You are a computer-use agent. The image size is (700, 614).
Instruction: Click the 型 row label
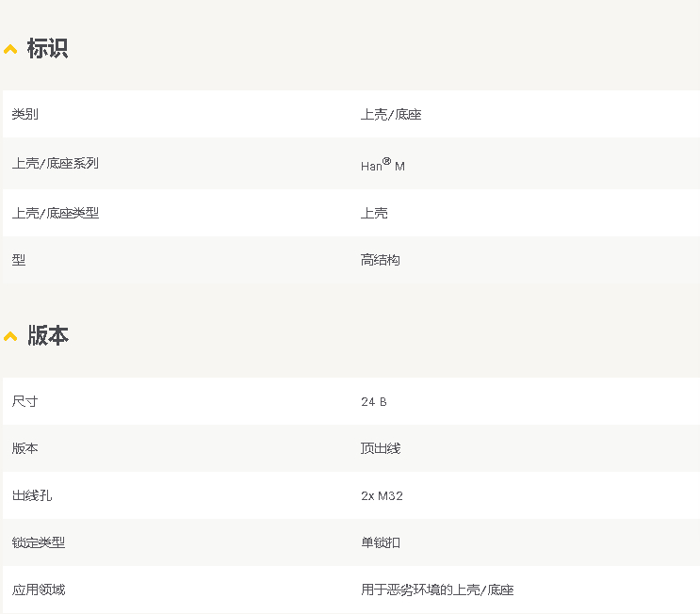(19, 260)
